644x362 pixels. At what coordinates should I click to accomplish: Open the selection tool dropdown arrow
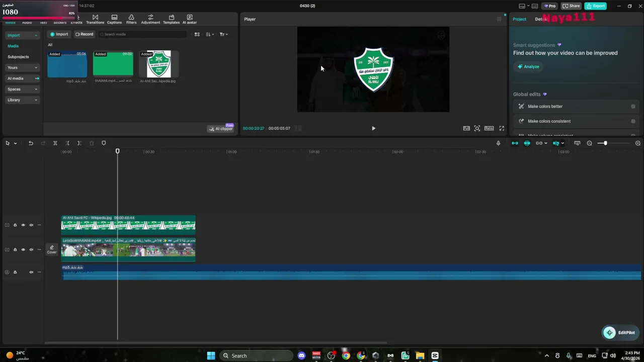[x=15, y=143]
